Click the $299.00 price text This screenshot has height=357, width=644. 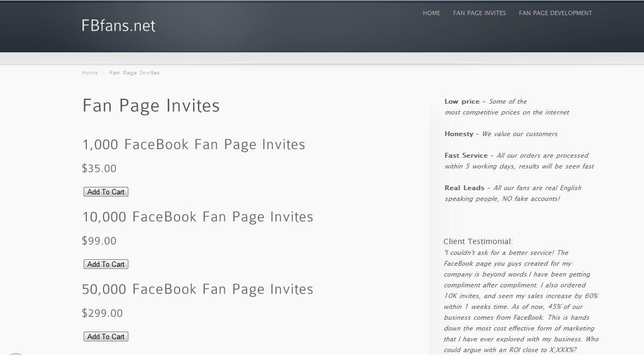[x=102, y=313]
